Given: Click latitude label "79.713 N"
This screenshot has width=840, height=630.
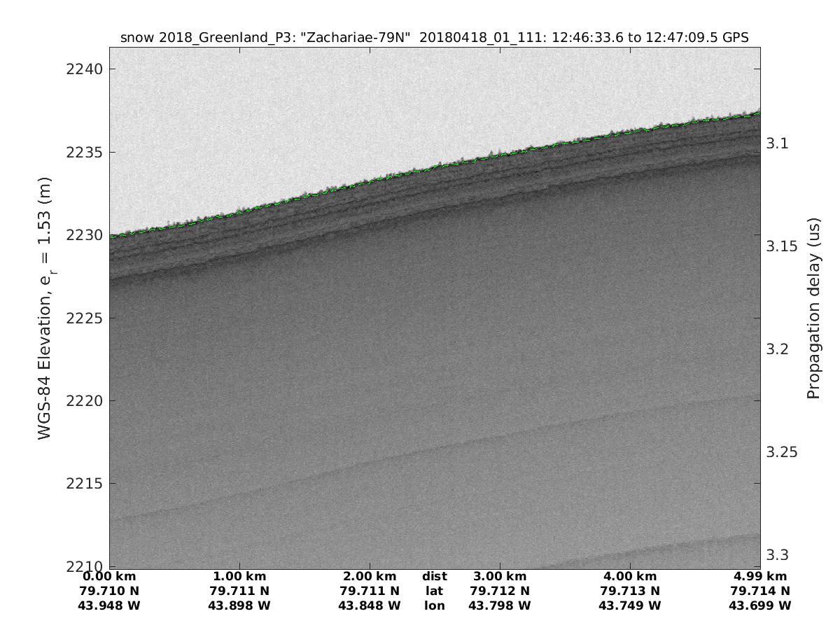Looking at the screenshot, I should click(x=630, y=591).
